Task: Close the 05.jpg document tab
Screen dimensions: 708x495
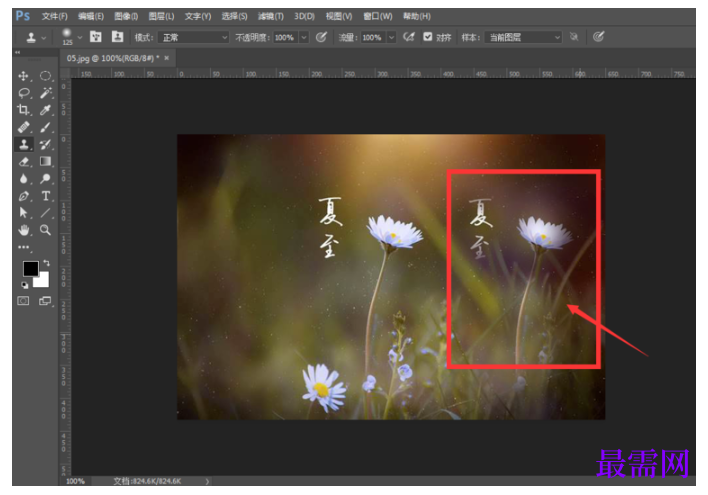Action: [x=167, y=58]
